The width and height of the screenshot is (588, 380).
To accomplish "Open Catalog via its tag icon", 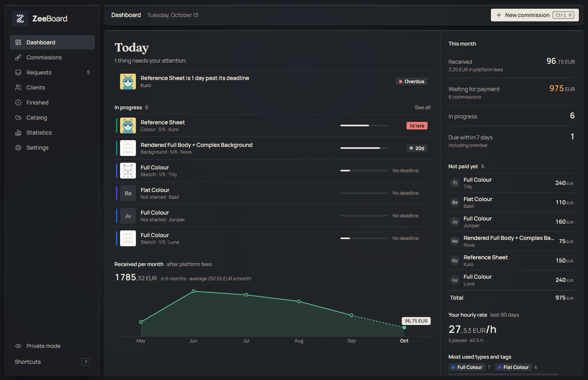I will coord(18,118).
